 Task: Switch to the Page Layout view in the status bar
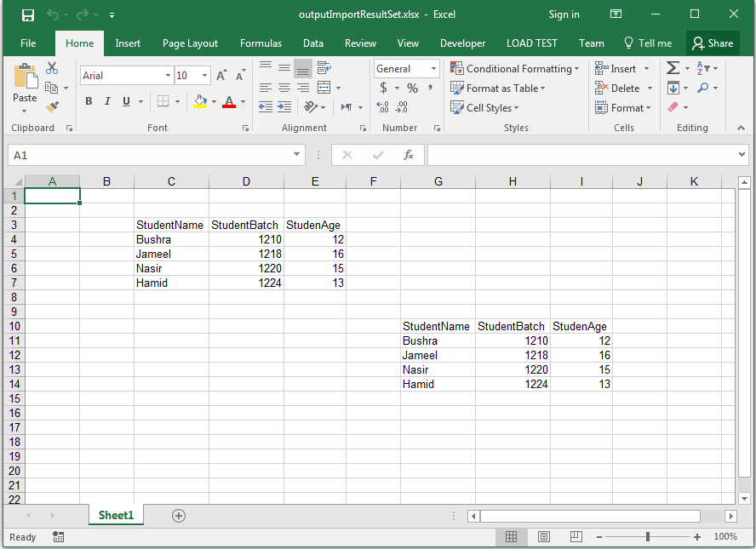click(544, 536)
